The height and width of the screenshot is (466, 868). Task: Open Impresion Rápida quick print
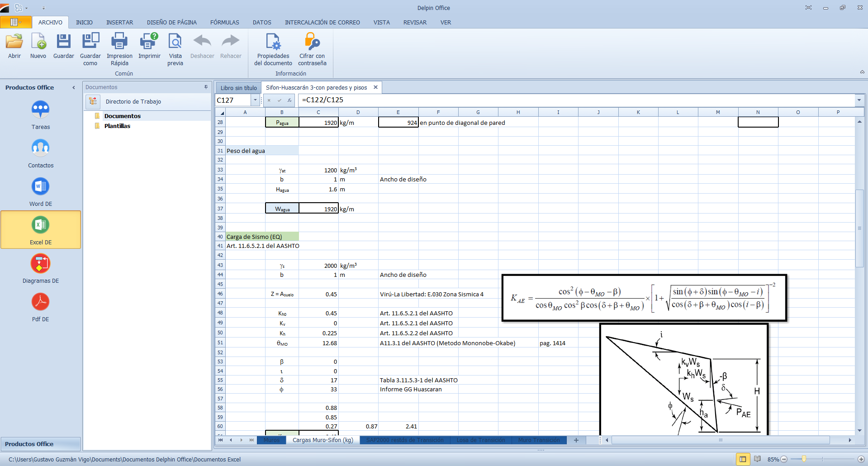point(119,42)
